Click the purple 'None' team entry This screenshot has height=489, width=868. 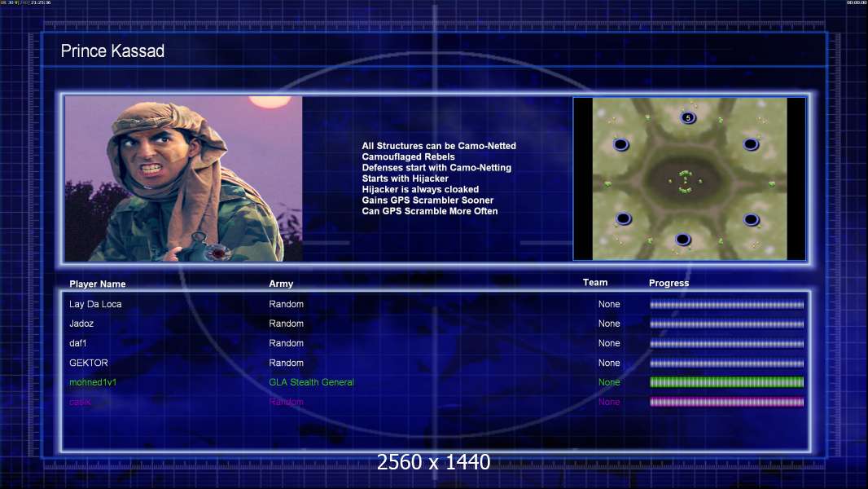point(609,402)
